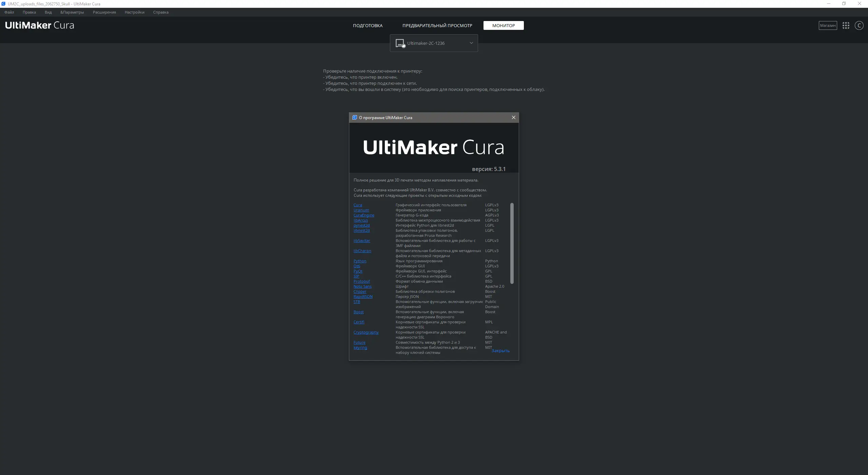The height and width of the screenshot is (475, 868).
Task: Close the About UltiMaker Cura dialog
Action: (x=513, y=117)
